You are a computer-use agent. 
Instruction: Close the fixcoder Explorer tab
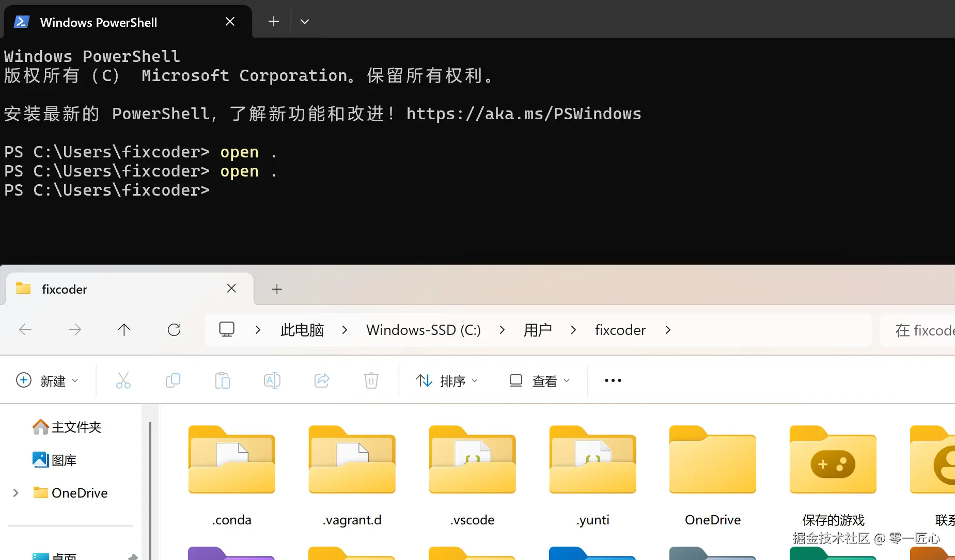coord(231,289)
